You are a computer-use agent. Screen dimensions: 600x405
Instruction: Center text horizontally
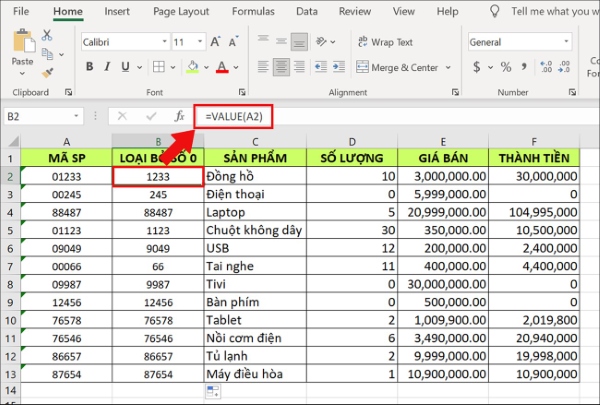(x=281, y=67)
